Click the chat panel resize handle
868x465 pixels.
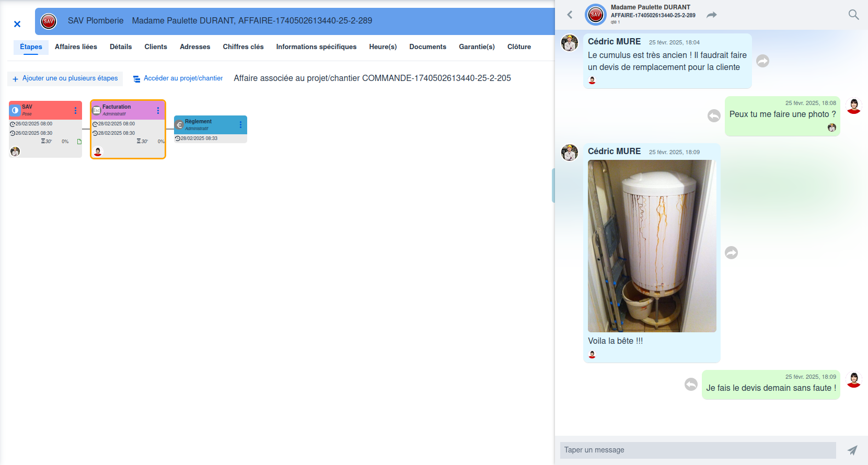coord(553,185)
